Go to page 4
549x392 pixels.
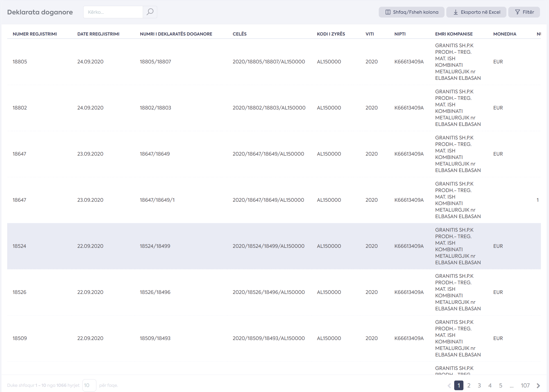490,385
